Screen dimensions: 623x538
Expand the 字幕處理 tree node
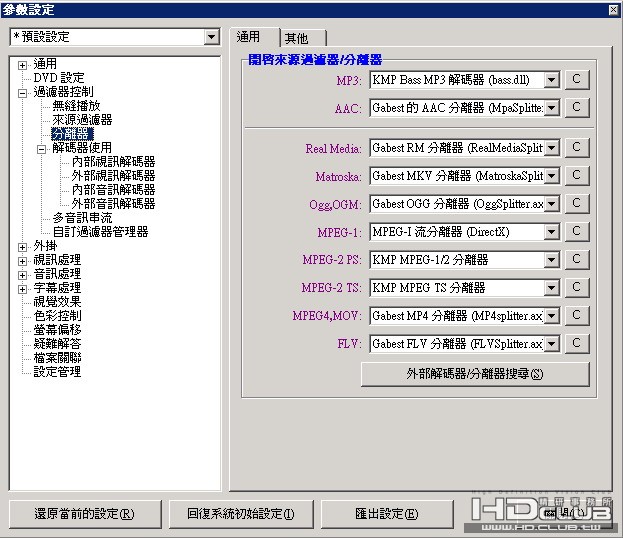pyautogui.click(x=22, y=289)
